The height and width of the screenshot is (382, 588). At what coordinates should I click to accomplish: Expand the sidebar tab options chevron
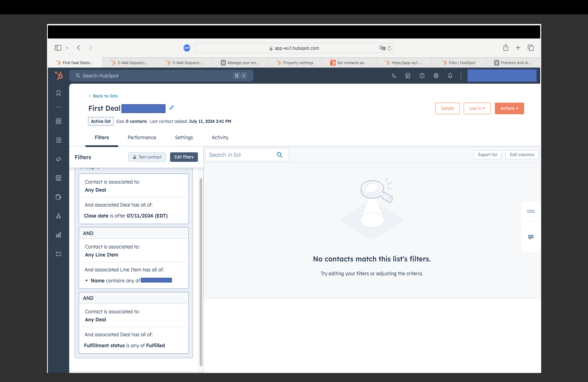click(67, 48)
